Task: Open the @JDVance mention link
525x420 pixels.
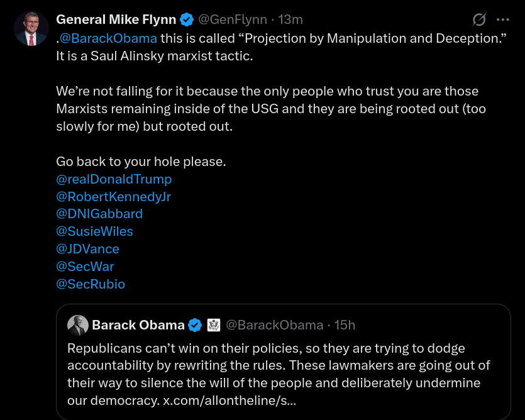Action: click(x=87, y=249)
